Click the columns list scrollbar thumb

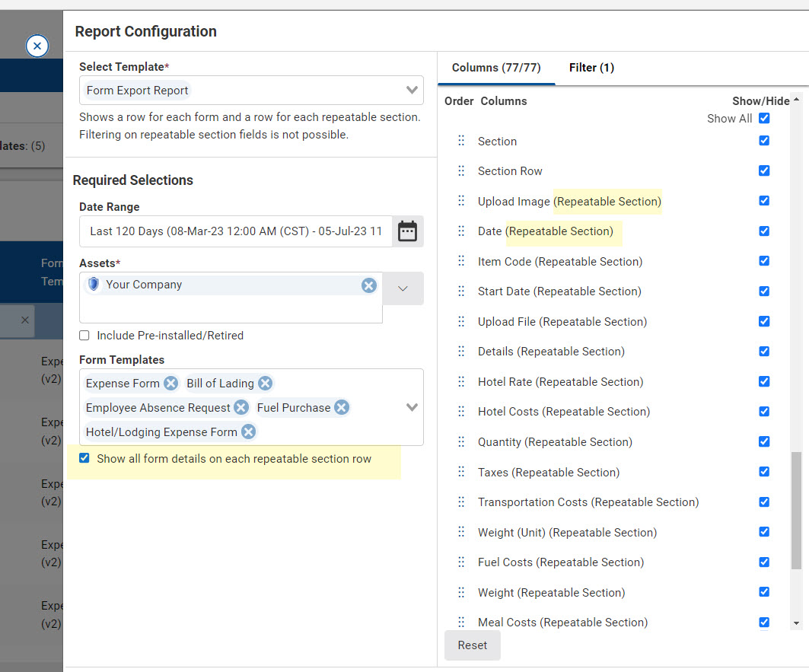796,511
